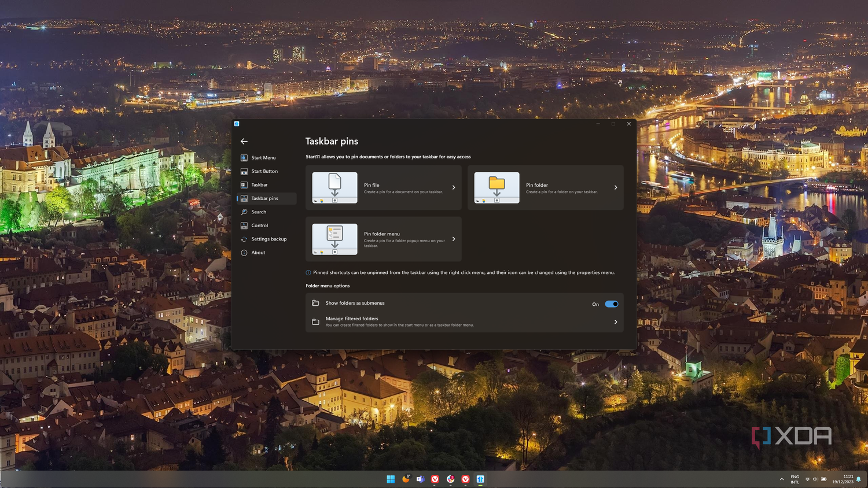
Task: Open the Control sidebar section
Action: pyautogui.click(x=267, y=225)
